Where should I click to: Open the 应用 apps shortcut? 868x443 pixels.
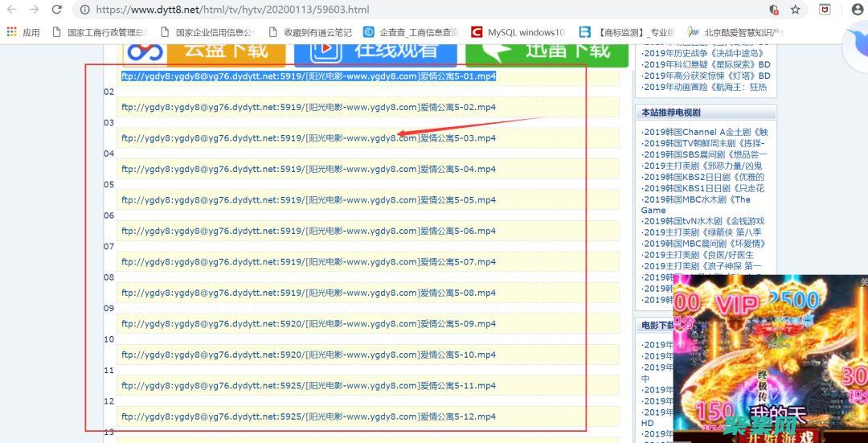(23, 32)
